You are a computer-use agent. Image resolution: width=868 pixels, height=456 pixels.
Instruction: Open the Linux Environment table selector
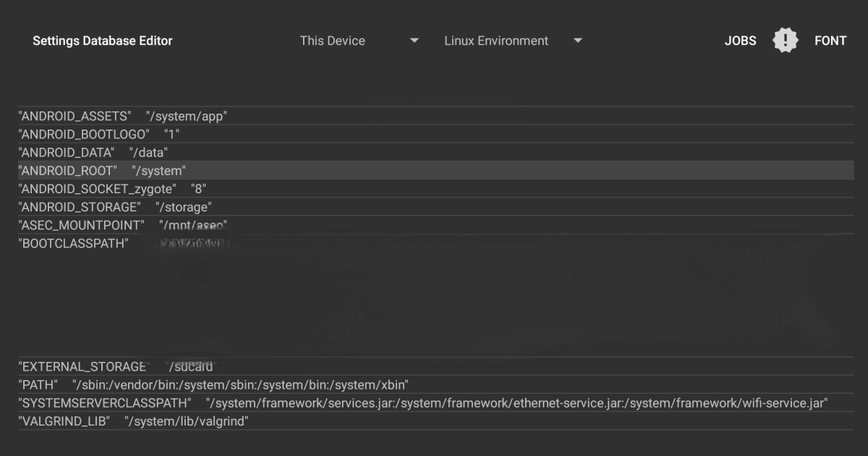[495, 41]
